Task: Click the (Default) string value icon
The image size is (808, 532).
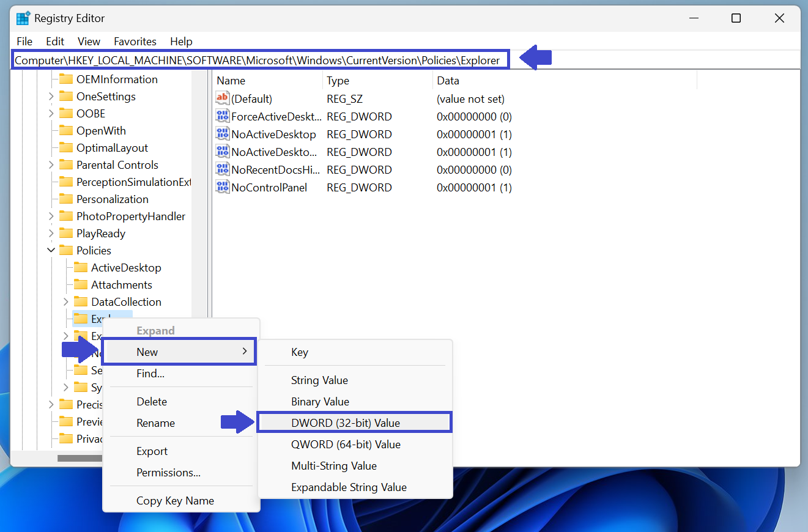Action: [222, 99]
